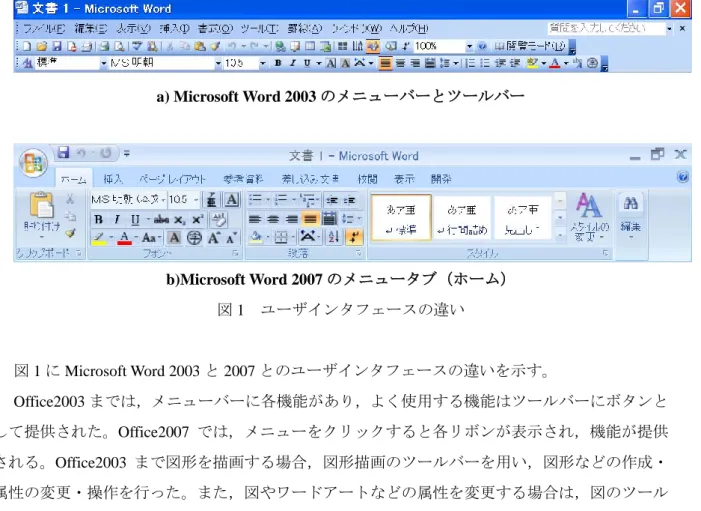Viewport: 701px width, 511px height.
Task: Click the shrink font A icon in Word 2007
Action: (231, 239)
